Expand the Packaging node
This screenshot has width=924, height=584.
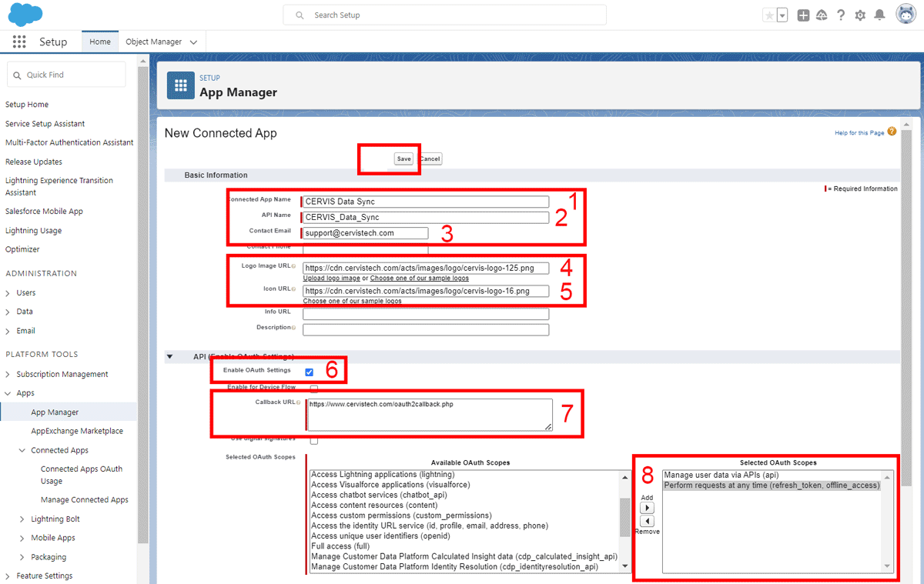tap(22, 557)
